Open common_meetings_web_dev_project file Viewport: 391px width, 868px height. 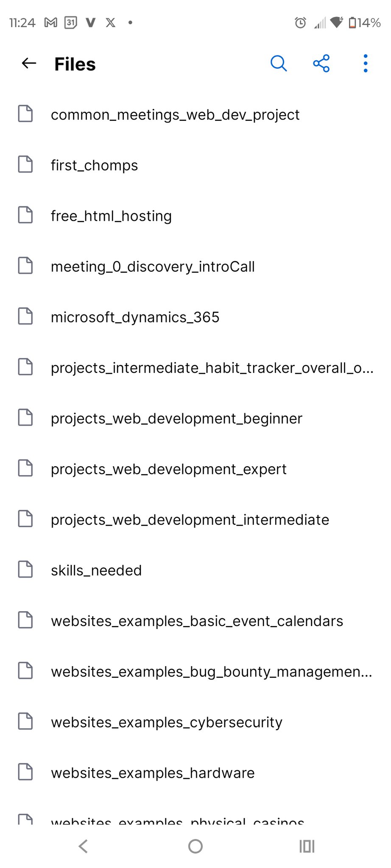point(175,114)
